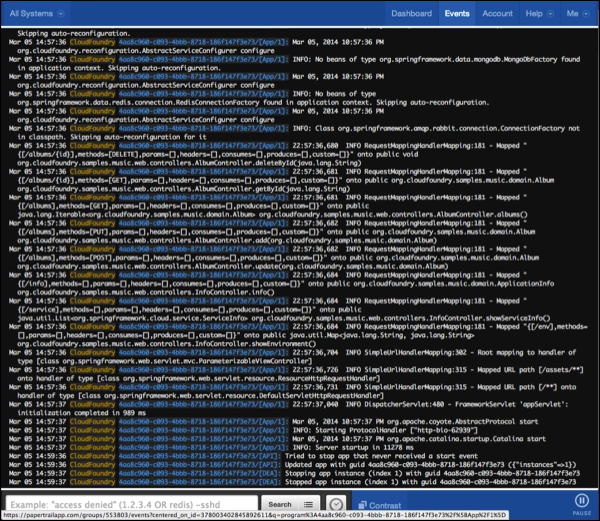
Task: Click [DEA] program link on 'Stopped app instance' row
Action: coord(199,482)
